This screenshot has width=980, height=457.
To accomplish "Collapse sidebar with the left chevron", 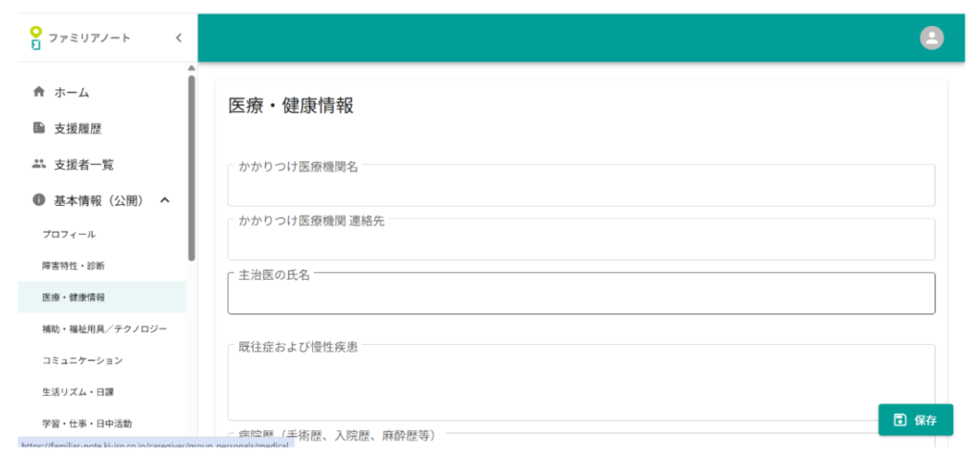I will 178,37.
